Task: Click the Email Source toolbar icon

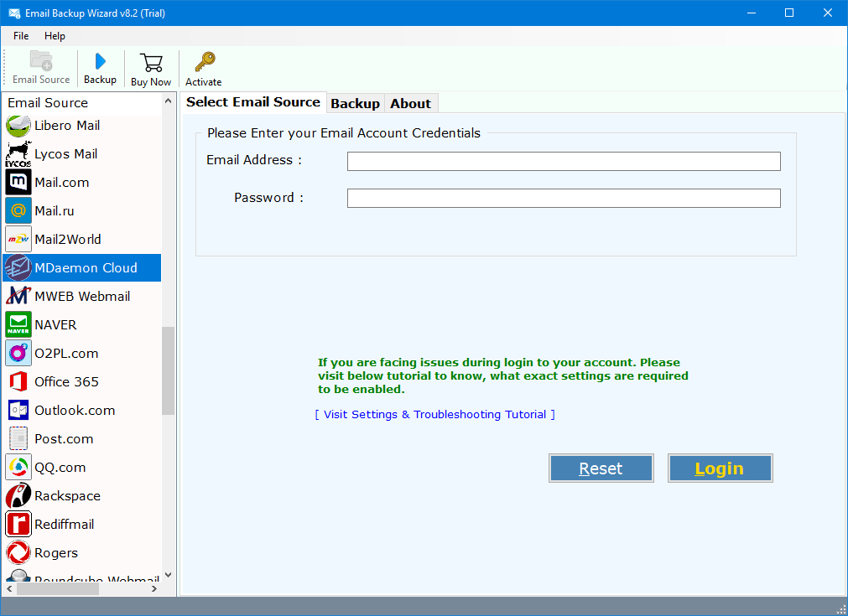Action: click(41, 60)
